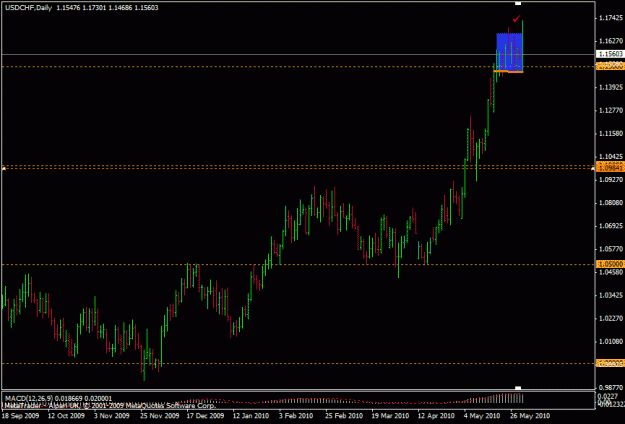Click the orange 1.05000 level price tag
Screen dimensions: 625x424
(x=610, y=264)
